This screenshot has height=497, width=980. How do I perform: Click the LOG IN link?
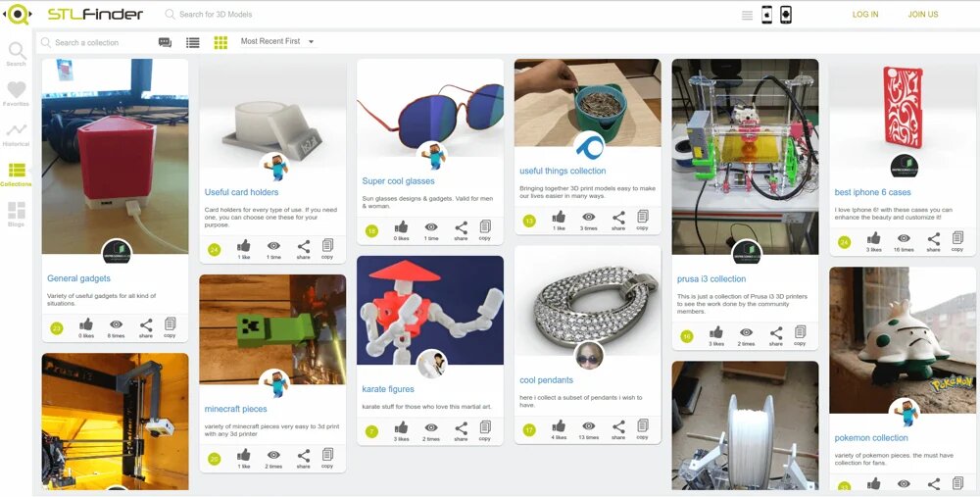point(865,15)
